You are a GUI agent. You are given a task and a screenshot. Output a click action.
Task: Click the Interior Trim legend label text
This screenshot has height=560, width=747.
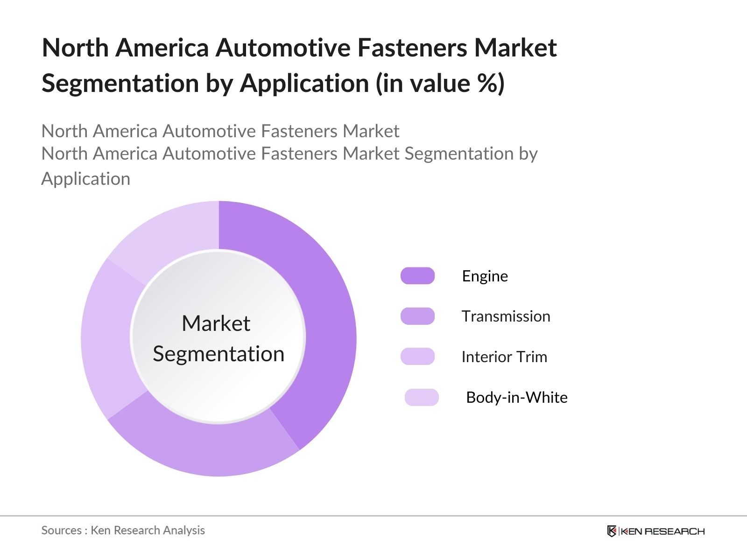point(504,357)
